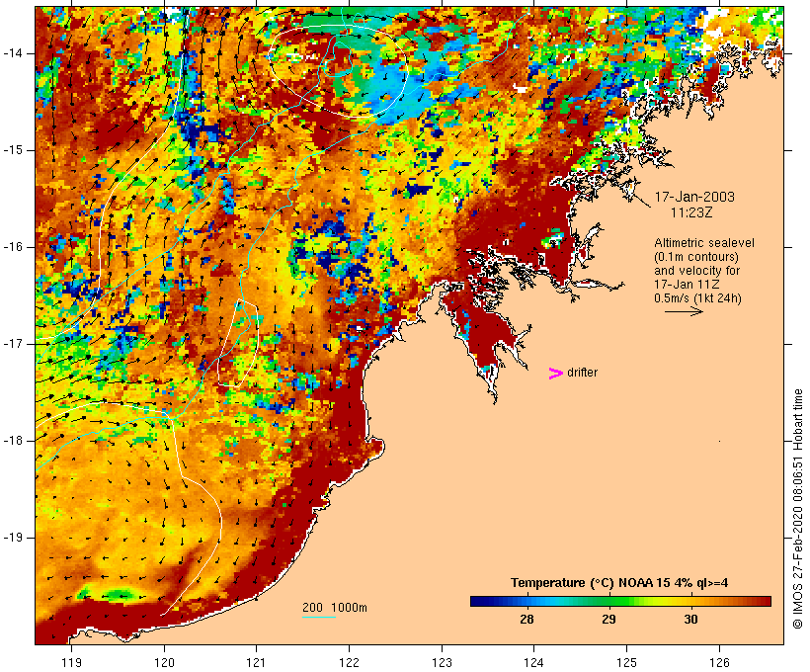Click the '0.5m/s (1kt 24h)' scale text
Image resolution: width=810 pixels, height=672 pixels.
point(697,298)
